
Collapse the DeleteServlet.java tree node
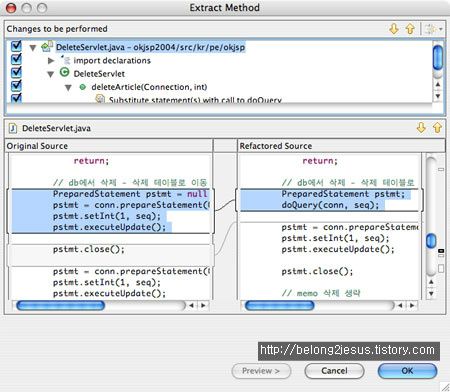(x=33, y=48)
